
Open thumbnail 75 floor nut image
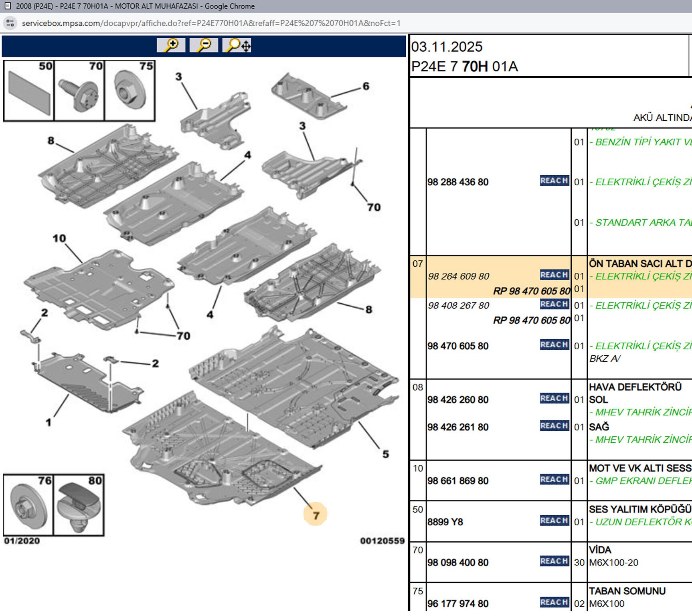pos(129,91)
